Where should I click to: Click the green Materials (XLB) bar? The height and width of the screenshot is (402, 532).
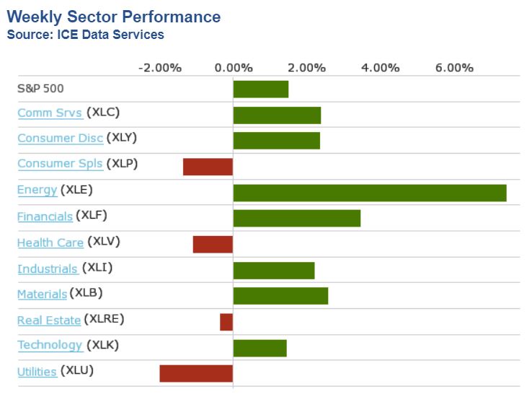tap(280, 296)
